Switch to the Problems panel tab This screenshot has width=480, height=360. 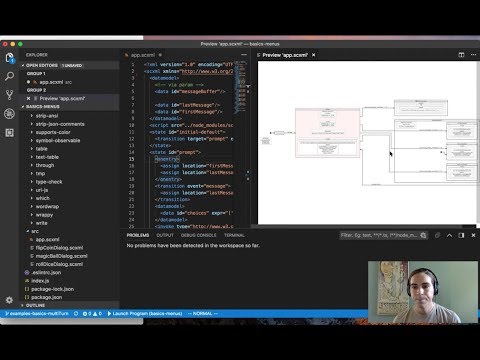point(138,235)
